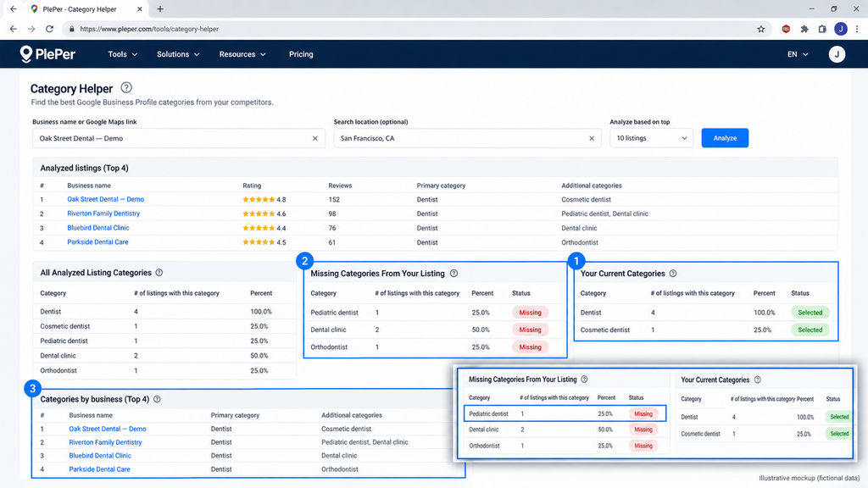Open Bluebird Dental Clinic in analyzed listings
This screenshot has height=488, width=868.
click(x=98, y=228)
